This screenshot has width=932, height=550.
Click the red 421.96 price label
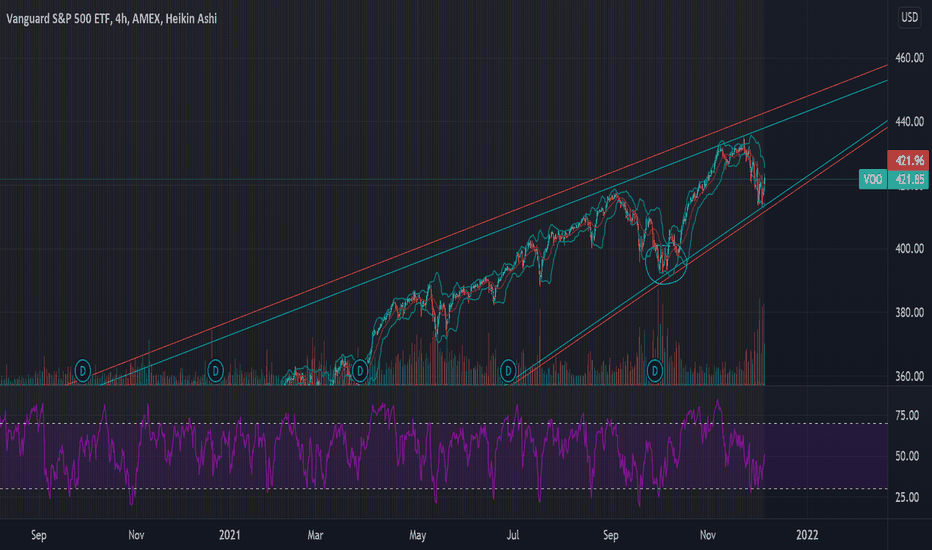coord(909,160)
